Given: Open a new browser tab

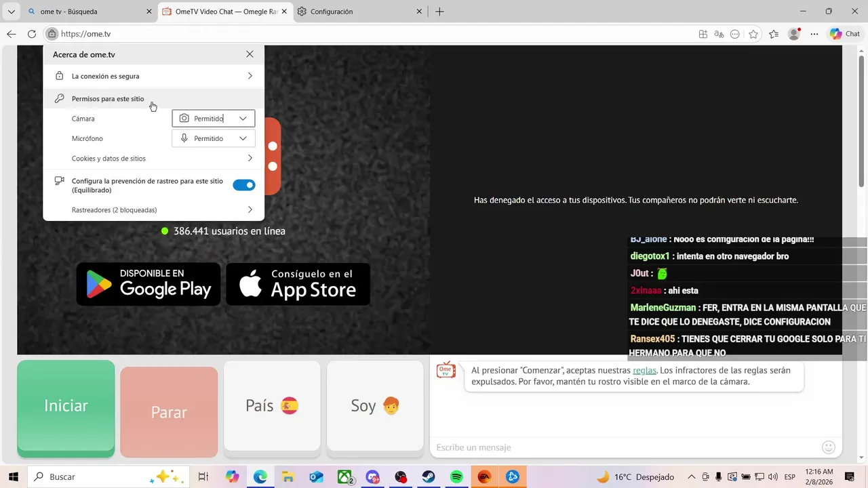Looking at the screenshot, I should (x=439, y=12).
